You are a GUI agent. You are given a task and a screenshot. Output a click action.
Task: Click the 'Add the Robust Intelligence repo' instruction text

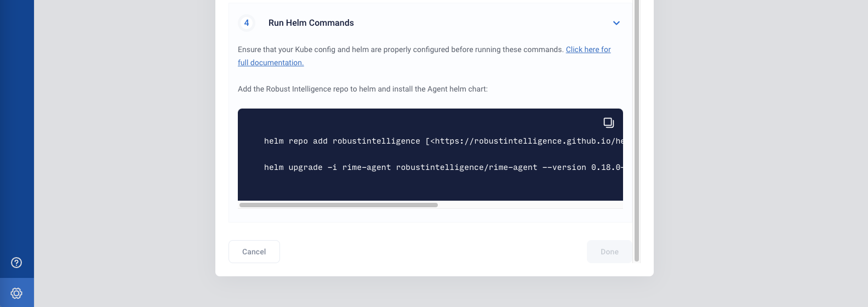tap(363, 89)
